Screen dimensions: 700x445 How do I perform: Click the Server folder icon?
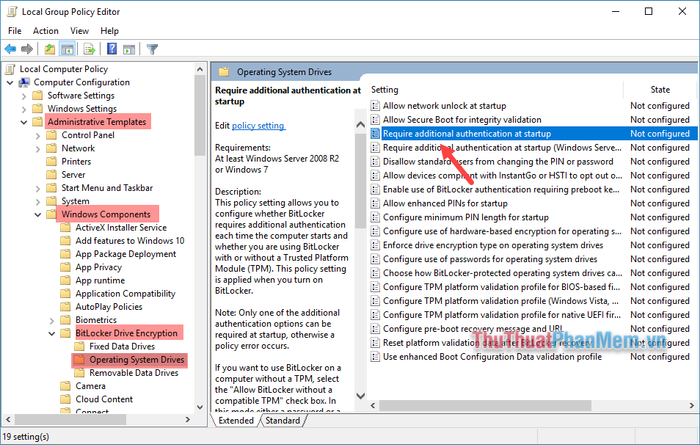[52, 175]
